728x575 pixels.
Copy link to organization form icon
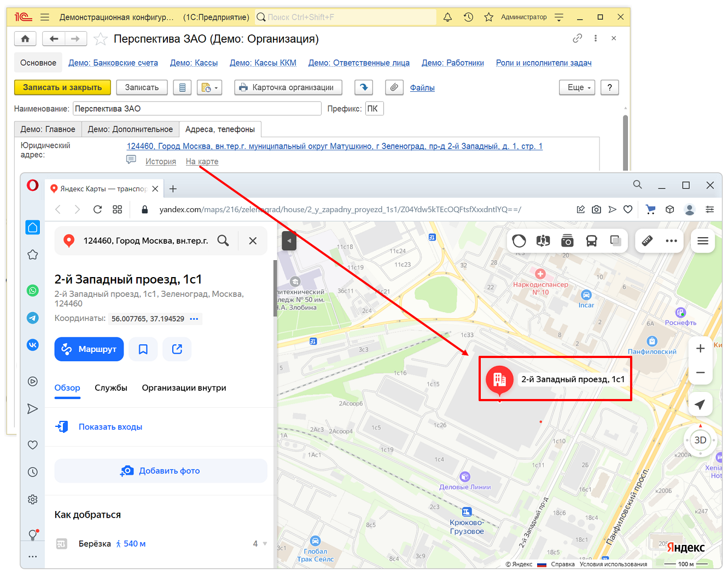[x=578, y=38]
